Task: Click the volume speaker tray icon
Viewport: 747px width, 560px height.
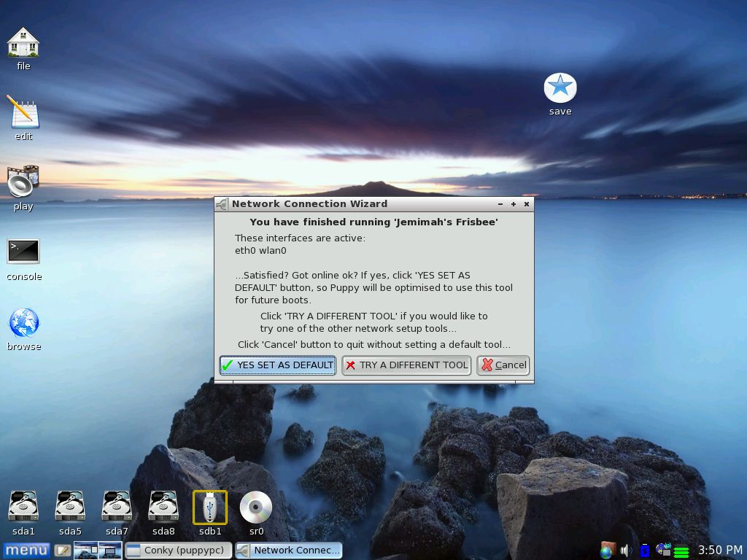Action: click(x=625, y=551)
